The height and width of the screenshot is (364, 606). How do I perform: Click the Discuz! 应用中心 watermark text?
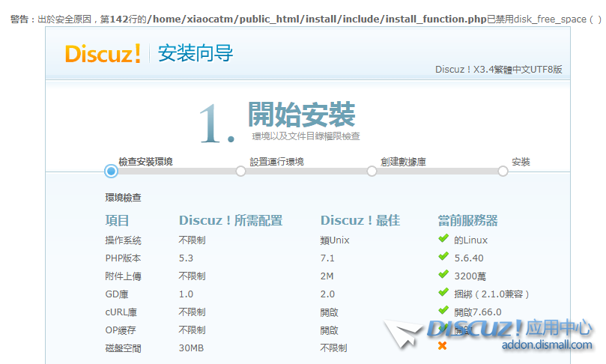509,328
